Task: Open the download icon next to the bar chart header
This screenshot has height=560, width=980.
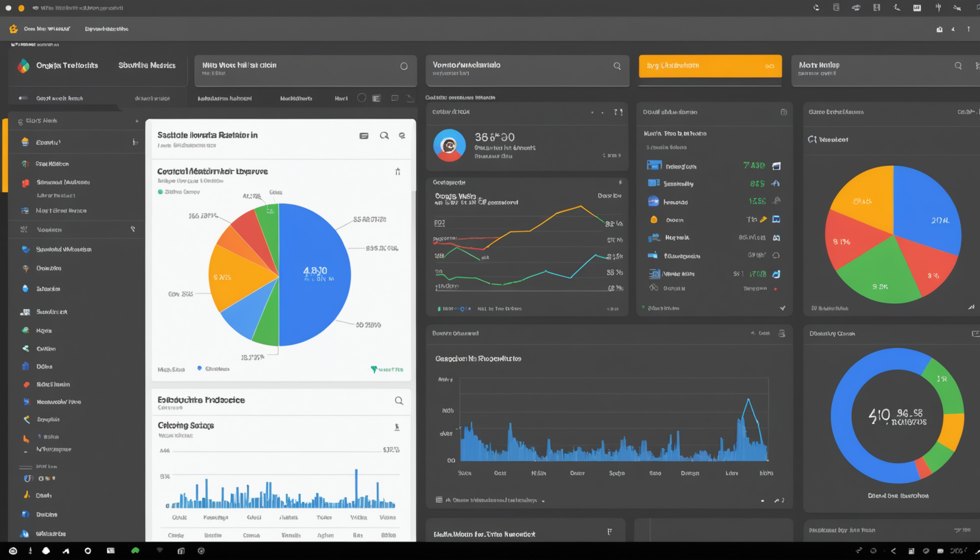Action: 398,426
